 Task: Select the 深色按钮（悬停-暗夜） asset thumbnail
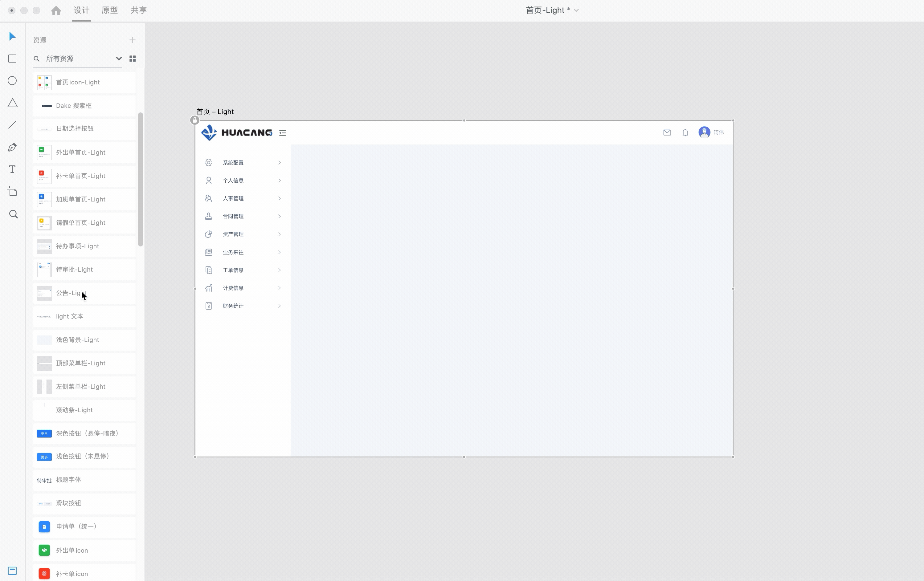[x=44, y=433]
